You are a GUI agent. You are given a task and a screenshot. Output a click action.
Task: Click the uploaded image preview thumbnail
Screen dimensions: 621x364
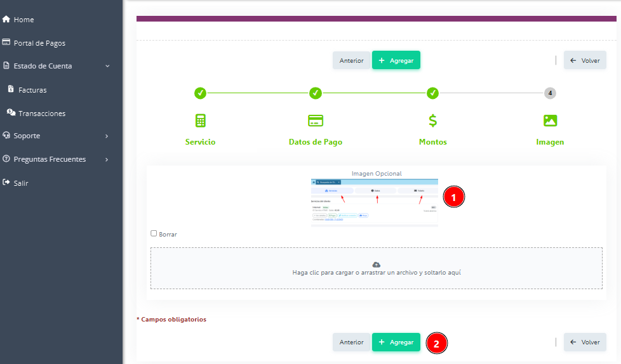375,202
